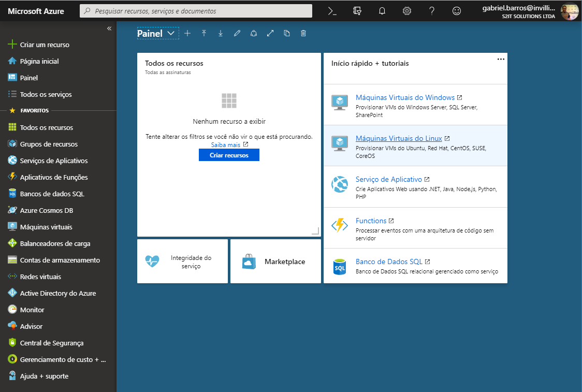Viewport: 582px width, 392px height.
Task: Open tile options ellipsis on Início rápido
Action: click(x=501, y=59)
